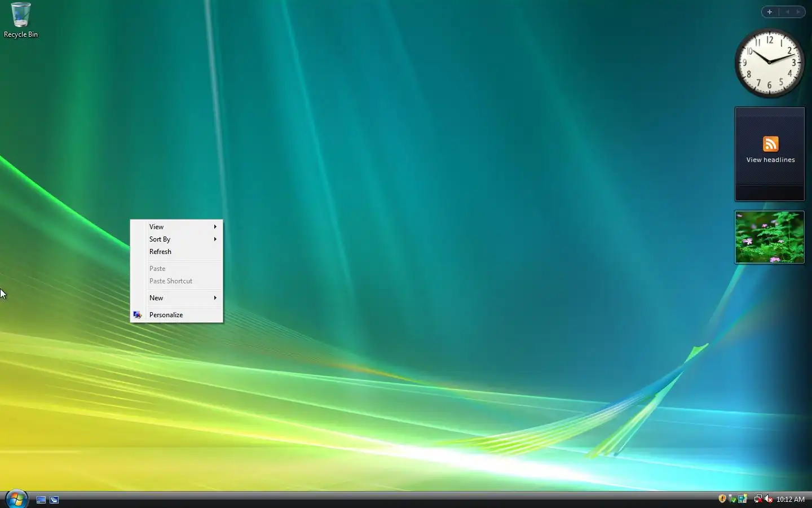Expand the Sort By submenu
Image resolution: width=812 pixels, height=508 pixels.
pos(176,239)
